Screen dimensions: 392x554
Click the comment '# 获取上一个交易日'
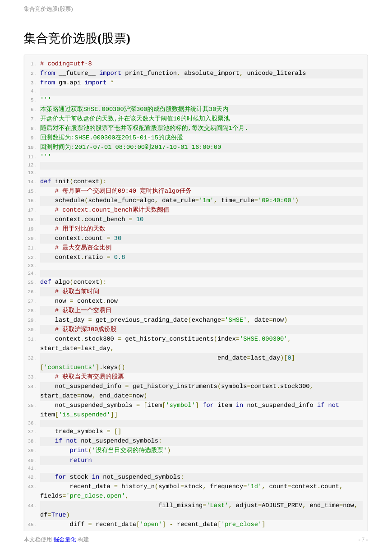[x=83, y=311]
